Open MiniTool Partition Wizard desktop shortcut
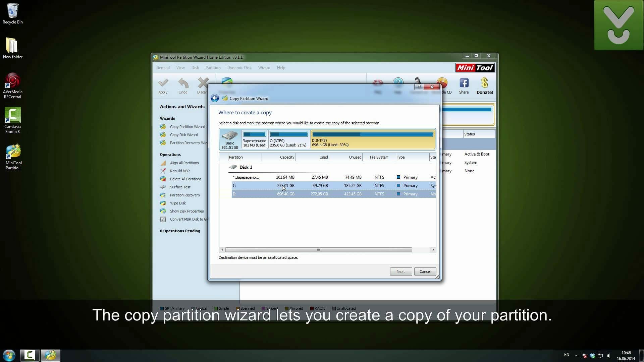 tap(13, 157)
